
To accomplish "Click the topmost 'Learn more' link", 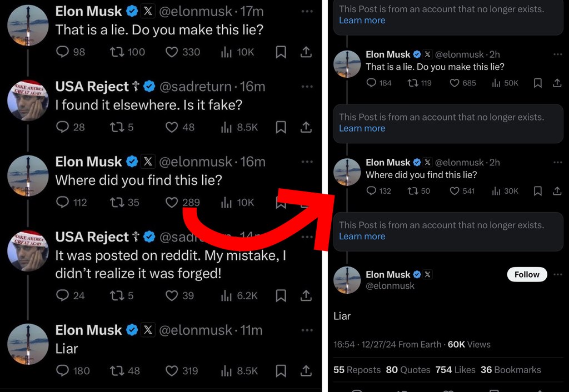I will click(x=362, y=21).
